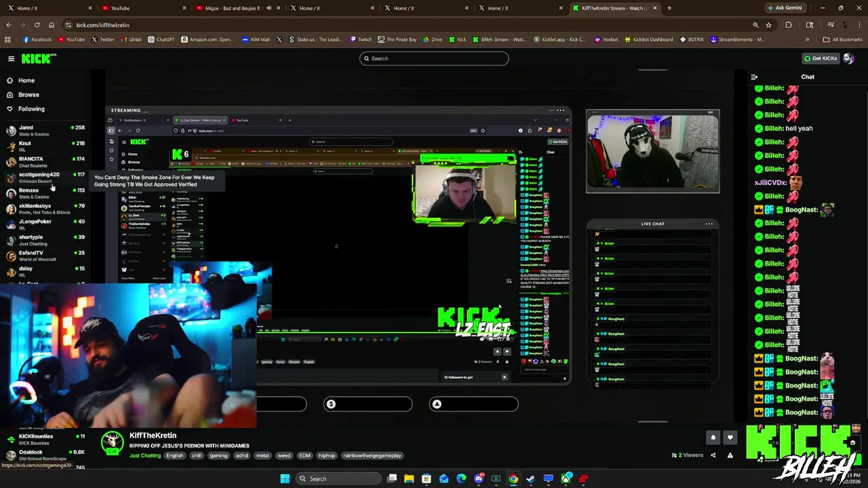Viewport: 868px width, 488px height.
Task: Select the English tag
Action: [x=175, y=455]
